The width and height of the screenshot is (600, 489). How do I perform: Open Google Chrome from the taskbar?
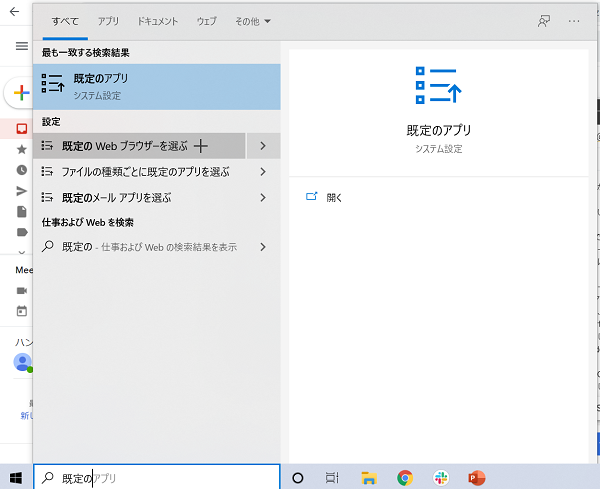tap(404, 478)
